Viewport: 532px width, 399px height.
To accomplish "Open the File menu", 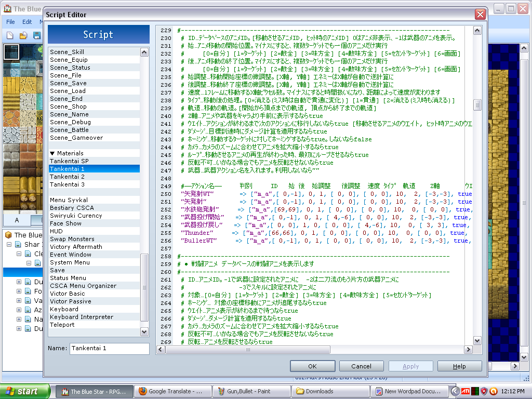I will (10, 22).
